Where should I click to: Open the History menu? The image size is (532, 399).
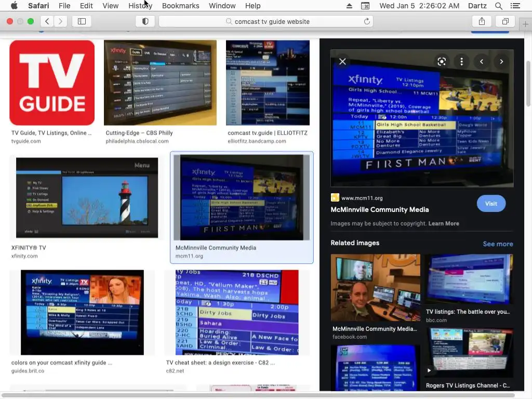140,6
